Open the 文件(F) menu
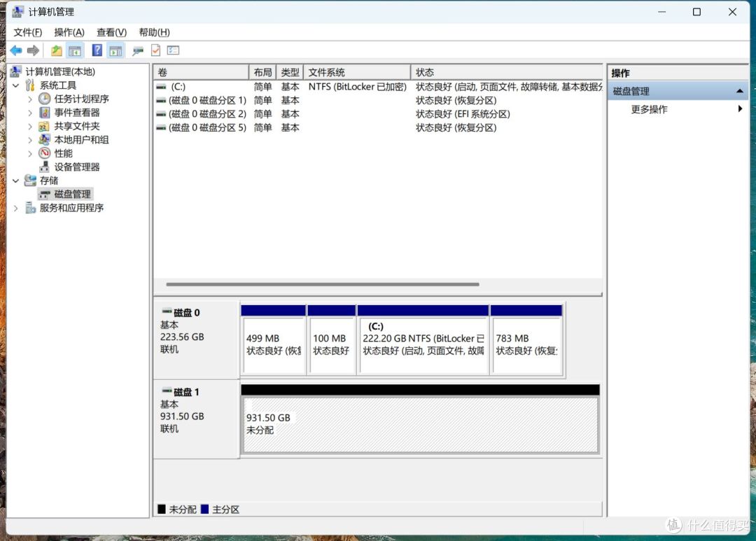Screen dimensions: 756x541 click(x=27, y=32)
